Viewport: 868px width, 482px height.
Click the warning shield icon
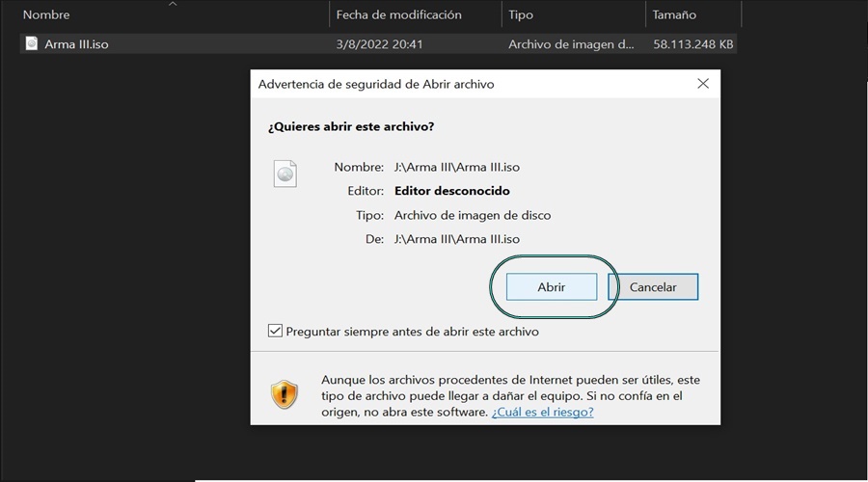coord(284,394)
